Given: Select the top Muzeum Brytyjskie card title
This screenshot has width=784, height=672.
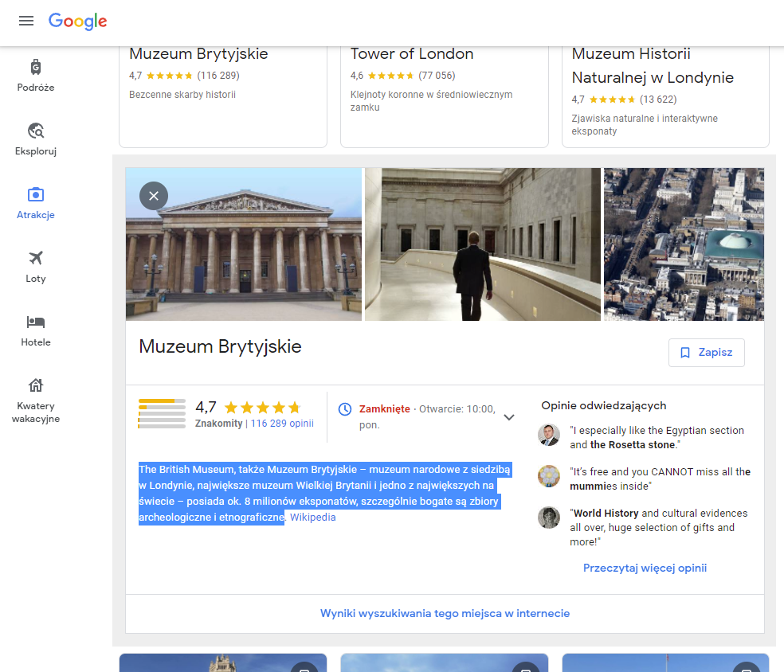Looking at the screenshot, I should click(x=198, y=53).
